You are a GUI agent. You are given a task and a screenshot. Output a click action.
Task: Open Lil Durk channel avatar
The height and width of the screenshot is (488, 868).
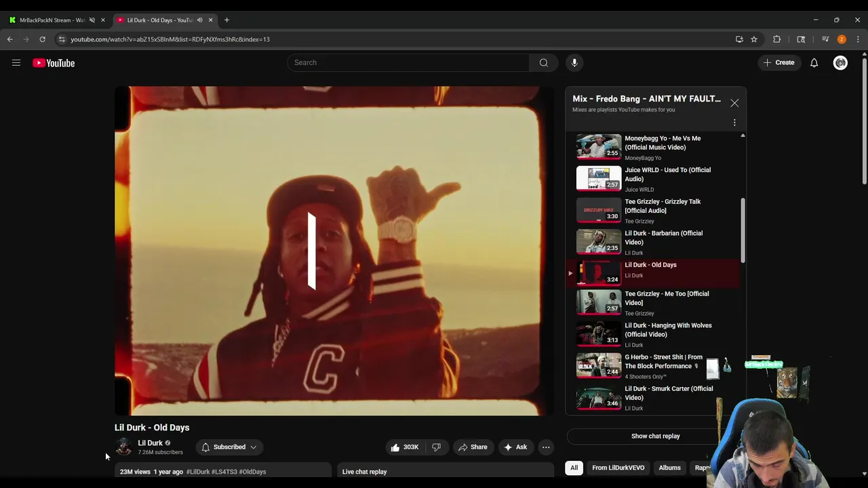pos(123,447)
